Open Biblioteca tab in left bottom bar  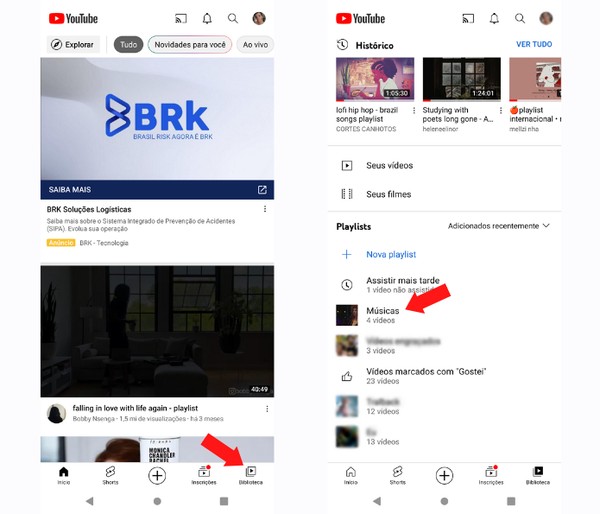click(x=251, y=475)
